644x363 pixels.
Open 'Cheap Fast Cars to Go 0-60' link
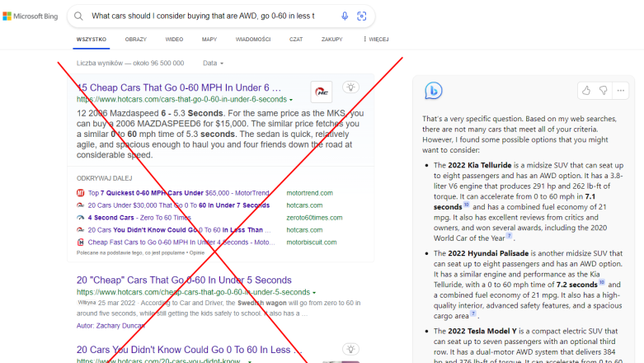[181, 242]
